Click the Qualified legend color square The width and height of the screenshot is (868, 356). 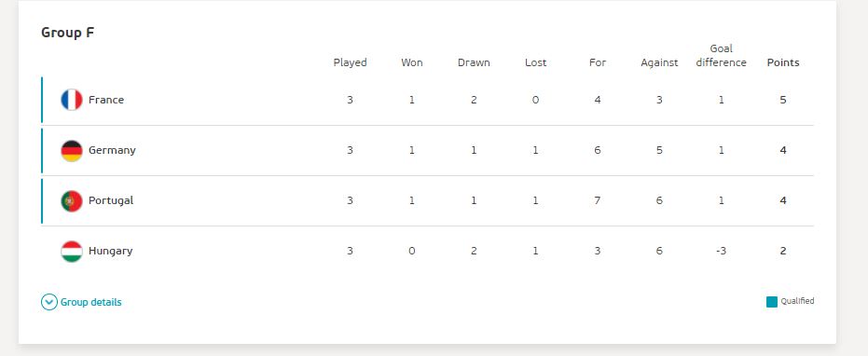(x=772, y=302)
